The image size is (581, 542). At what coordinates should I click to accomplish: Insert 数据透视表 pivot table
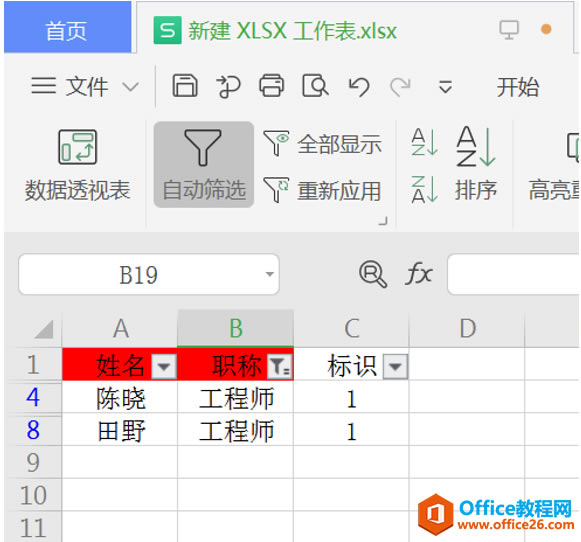(77, 165)
